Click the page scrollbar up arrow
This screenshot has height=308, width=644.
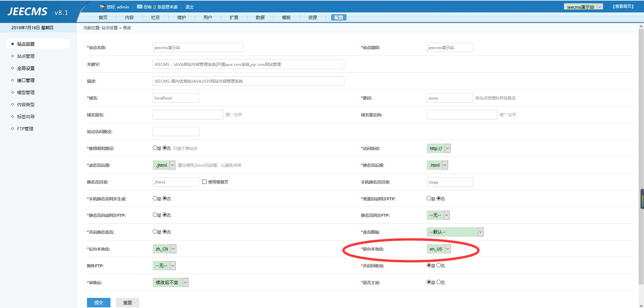tap(641, 26)
